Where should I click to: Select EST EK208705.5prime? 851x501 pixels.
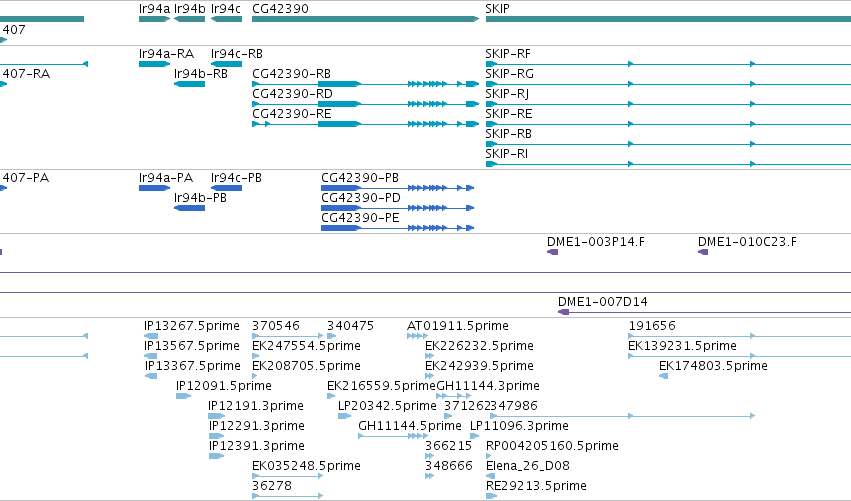[x=255, y=376]
